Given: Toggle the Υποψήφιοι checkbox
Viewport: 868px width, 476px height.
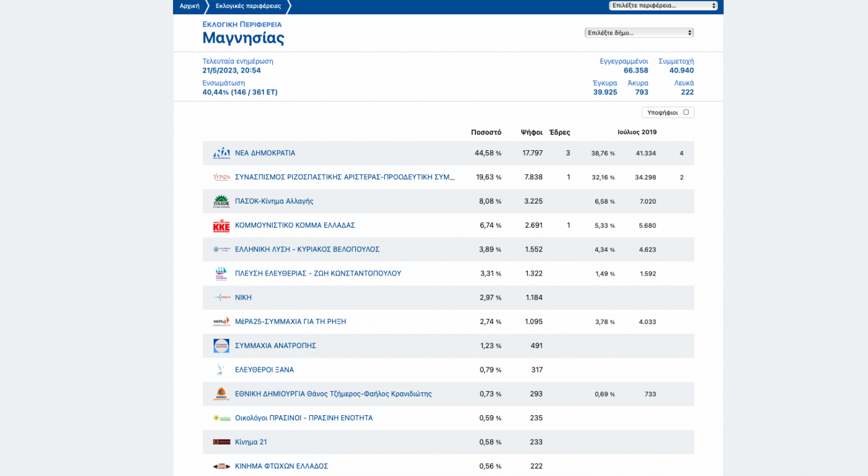Looking at the screenshot, I should pos(686,112).
